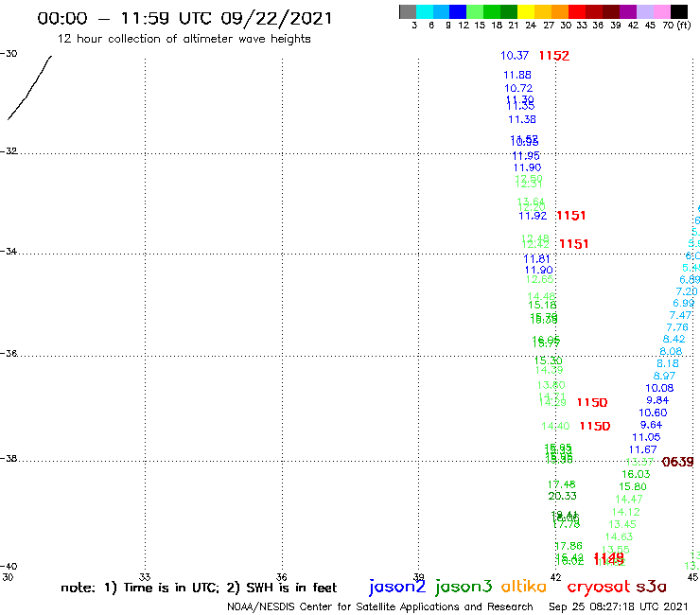Click the wave height value '20.33'
This screenshot has width=700, height=615.
[x=562, y=496]
